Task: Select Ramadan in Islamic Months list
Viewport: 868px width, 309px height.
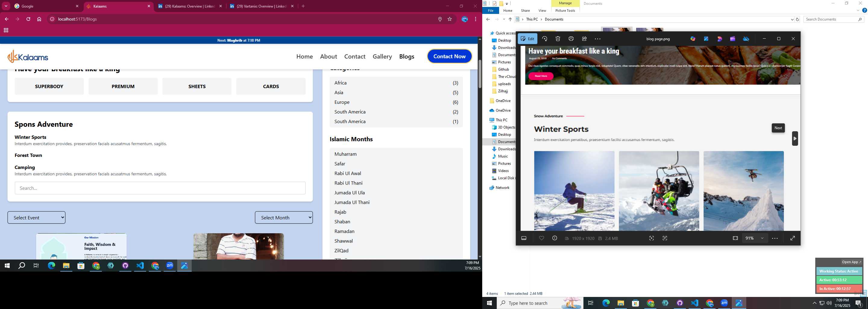Action: click(344, 231)
